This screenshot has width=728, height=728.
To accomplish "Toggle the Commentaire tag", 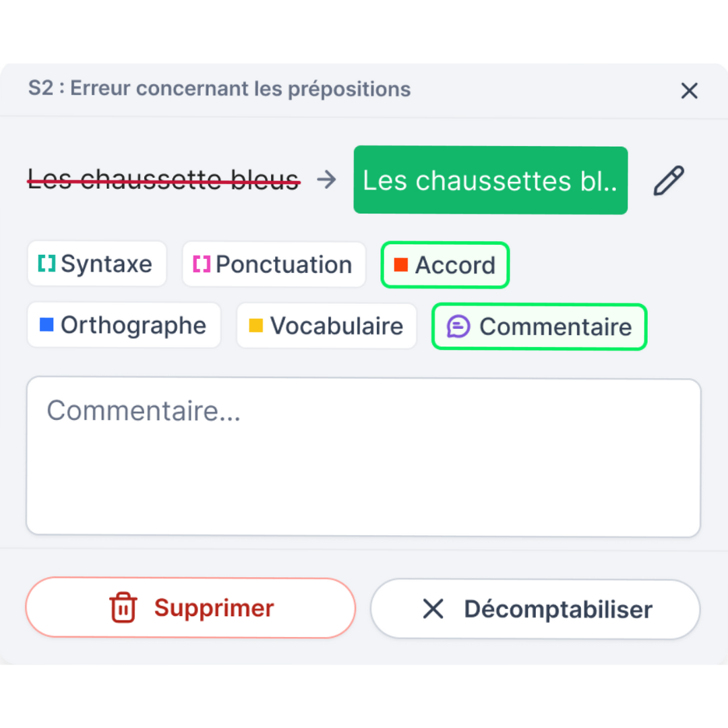I will coord(539,327).
